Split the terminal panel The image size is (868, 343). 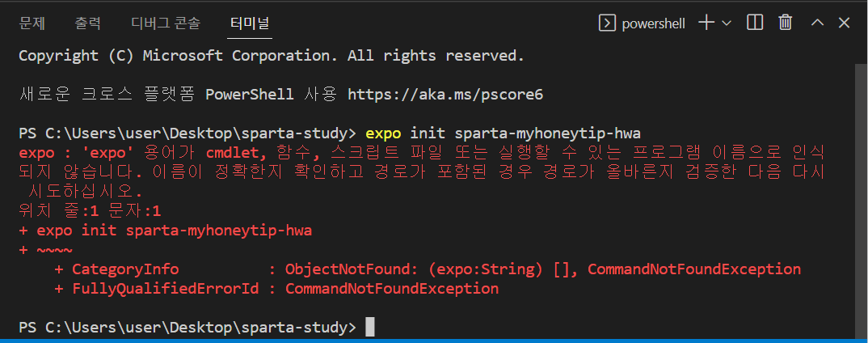coord(755,23)
